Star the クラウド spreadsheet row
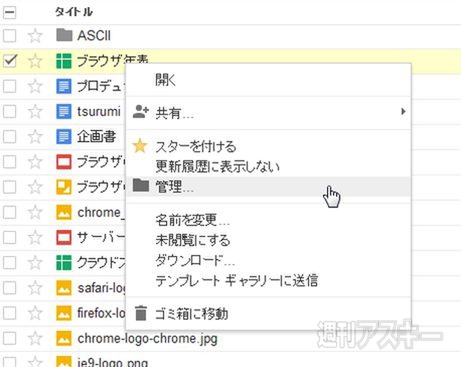Viewport: 461px width, 367px height. (x=35, y=262)
